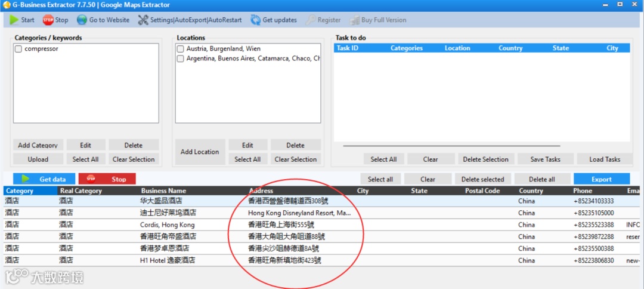The image size is (644, 289).
Task: Click the Load Tasks button
Action: coord(605,159)
